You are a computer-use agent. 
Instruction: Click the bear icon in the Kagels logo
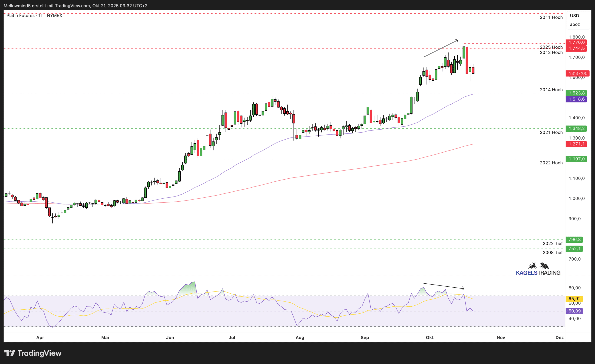tap(544, 266)
